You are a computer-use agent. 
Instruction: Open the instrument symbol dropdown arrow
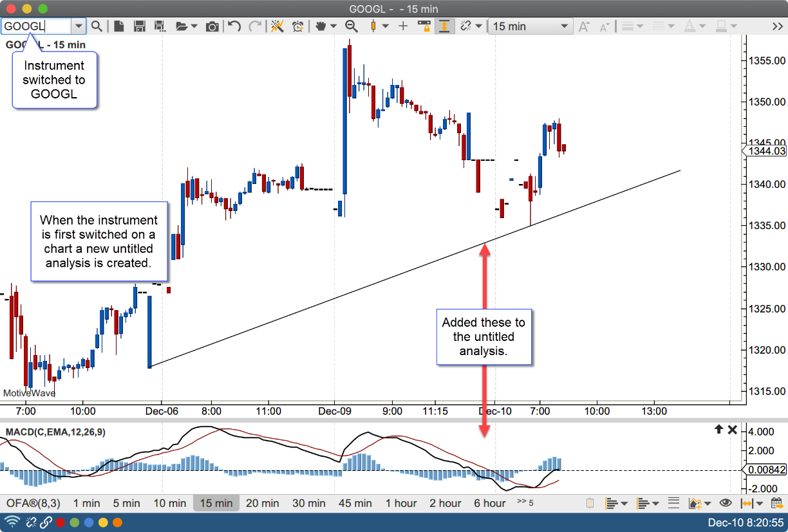click(79, 26)
